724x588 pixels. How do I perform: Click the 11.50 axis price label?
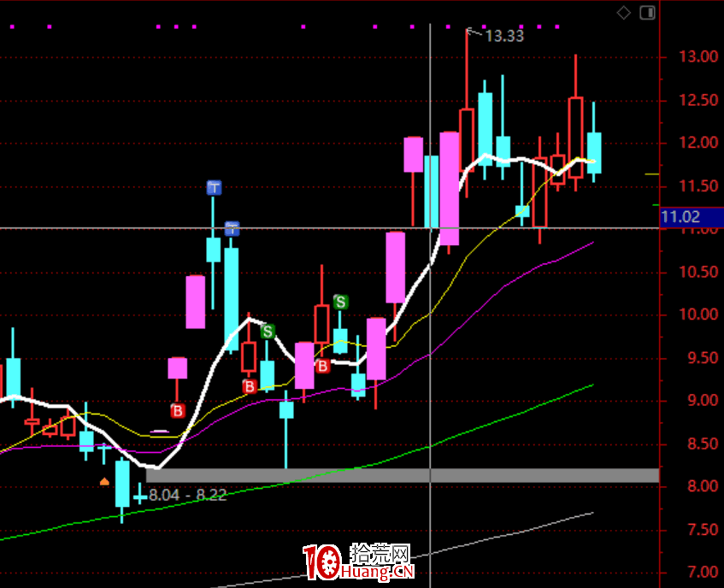tap(698, 186)
